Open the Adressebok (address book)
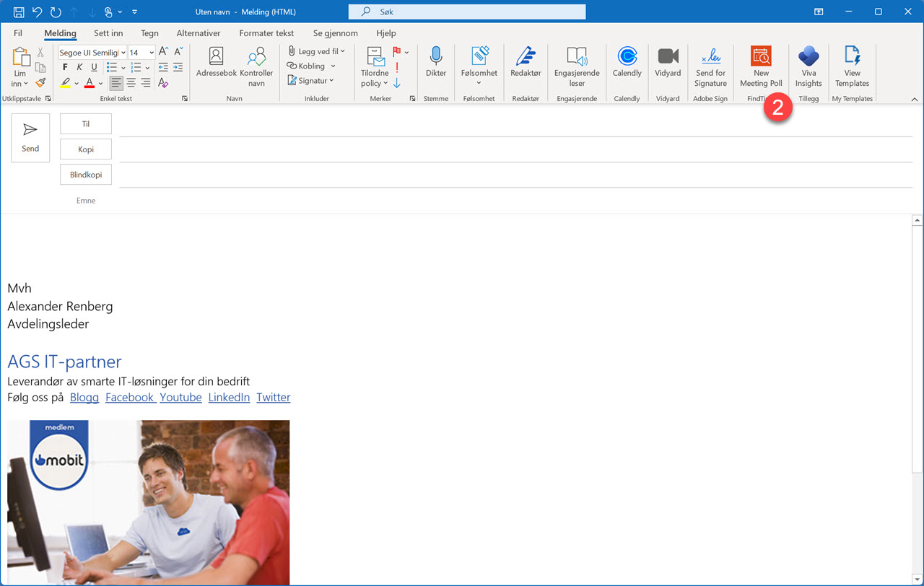924x586 pixels. [x=216, y=65]
